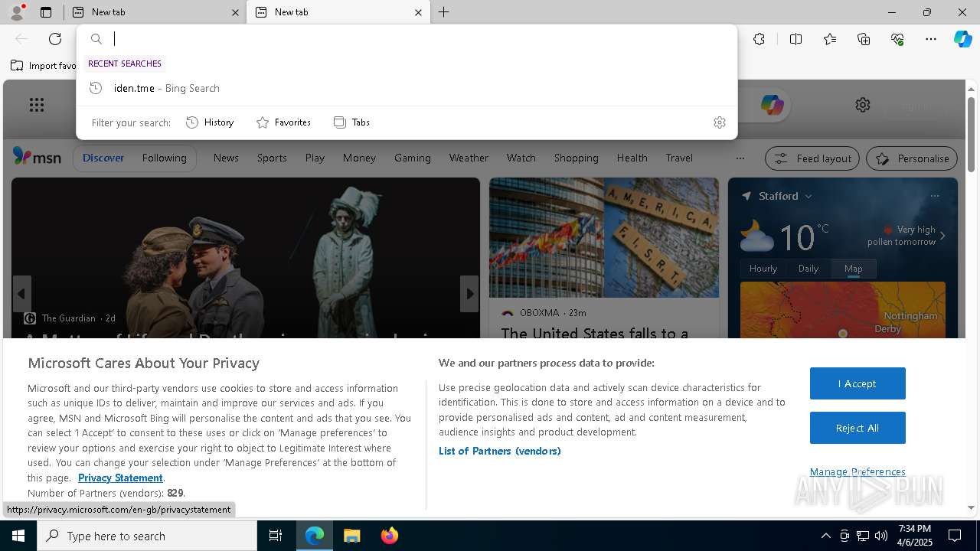Open the Health menu item

coord(632,158)
